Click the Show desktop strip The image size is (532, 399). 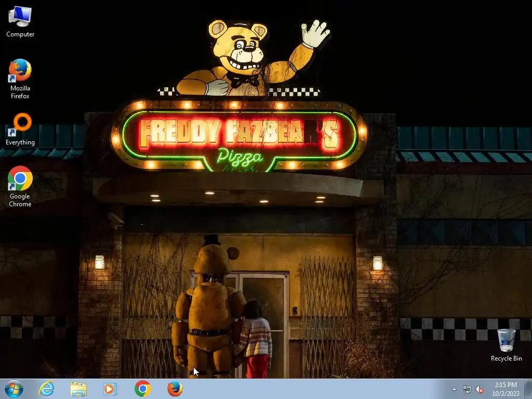pos(528,389)
